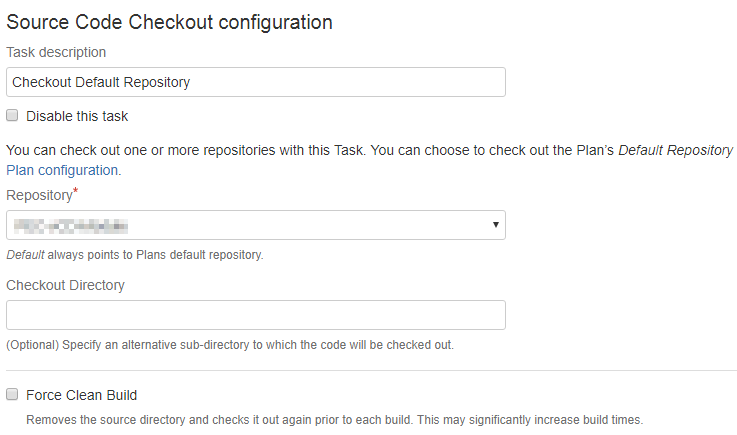737x435 pixels.
Task: Click the "Task description" field label
Action: [56, 52]
